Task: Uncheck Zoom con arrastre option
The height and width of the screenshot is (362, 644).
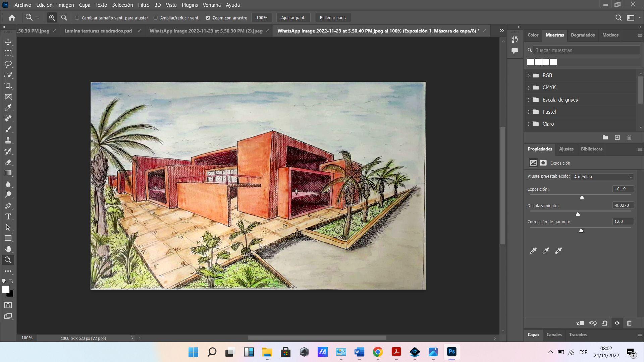Action: (x=208, y=18)
